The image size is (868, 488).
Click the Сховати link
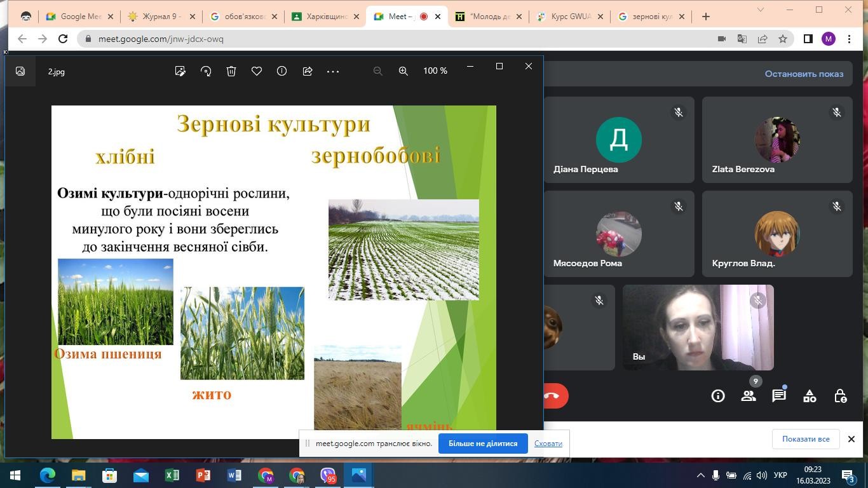tap(548, 444)
